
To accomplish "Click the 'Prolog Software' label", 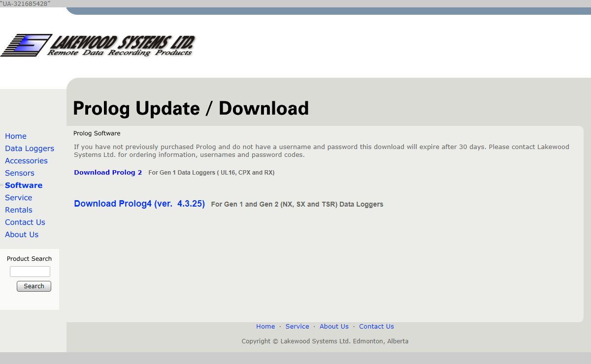I will (97, 133).
